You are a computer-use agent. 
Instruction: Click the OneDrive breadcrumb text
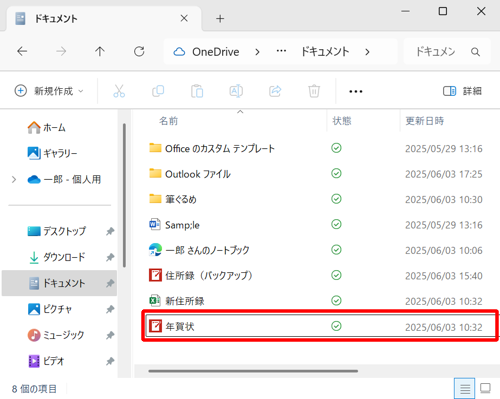coord(216,52)
